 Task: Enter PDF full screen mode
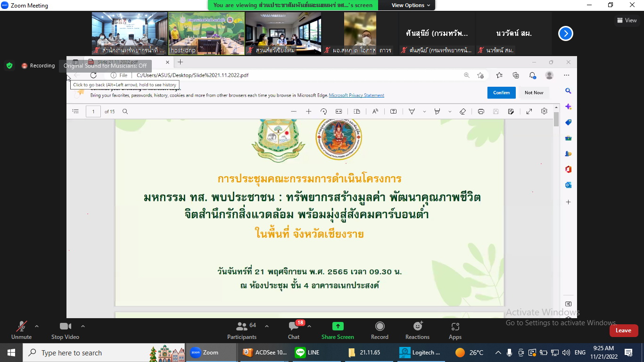(x=529, y=112)
